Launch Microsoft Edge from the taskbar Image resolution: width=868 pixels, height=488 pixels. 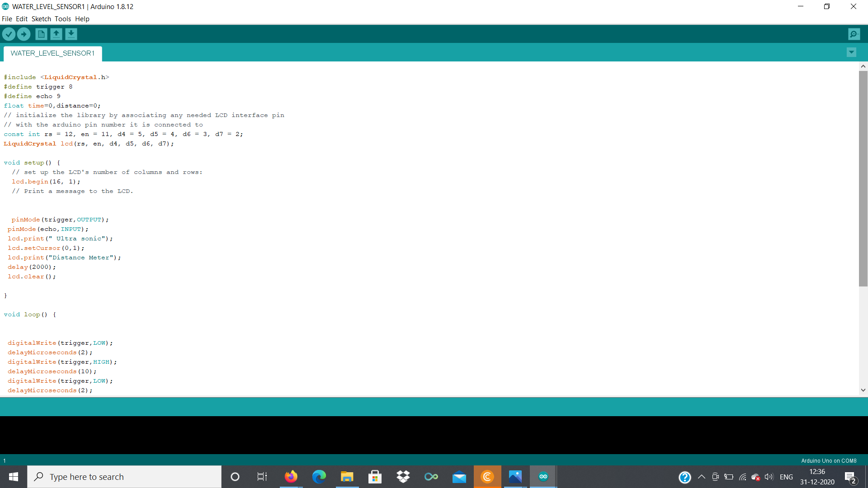tap(319, 477)
